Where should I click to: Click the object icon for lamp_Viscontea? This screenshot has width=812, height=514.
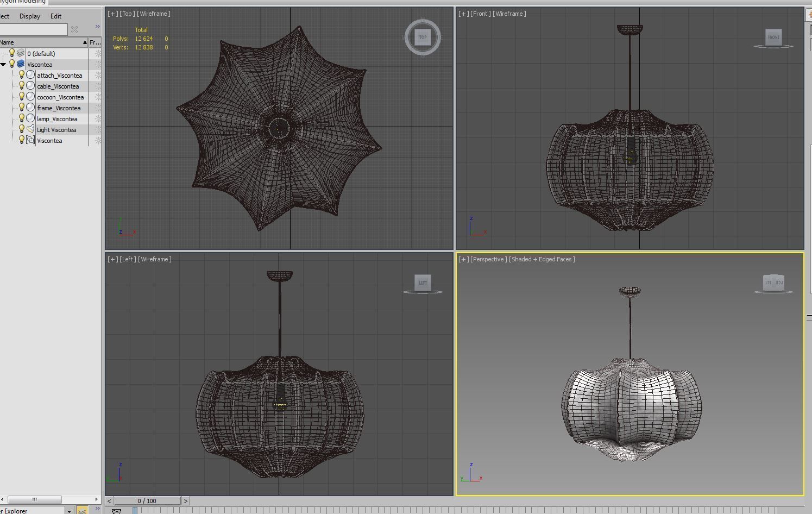[30, 118]
